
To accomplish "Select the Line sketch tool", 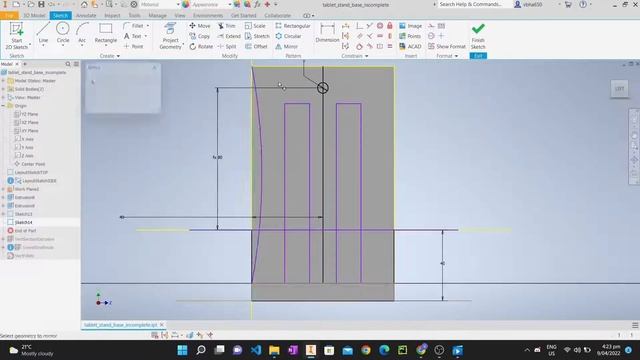I will (x=43, y=33).
